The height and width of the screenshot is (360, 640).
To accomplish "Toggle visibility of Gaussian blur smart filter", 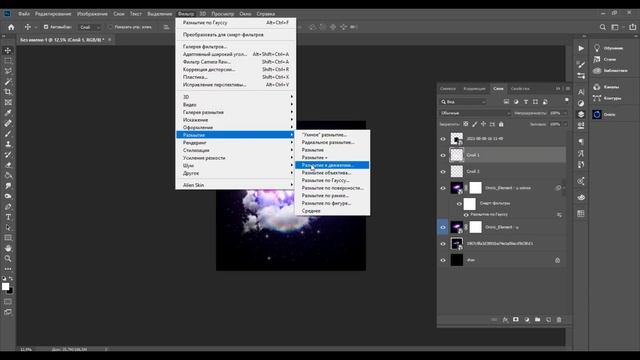I will coord(466,215).
